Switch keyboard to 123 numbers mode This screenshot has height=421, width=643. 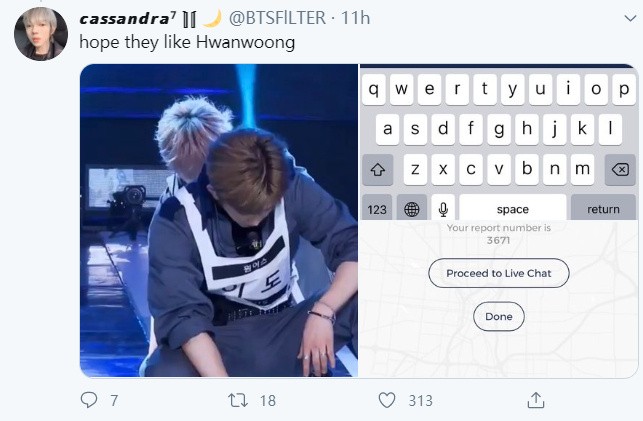click(377, 209)
